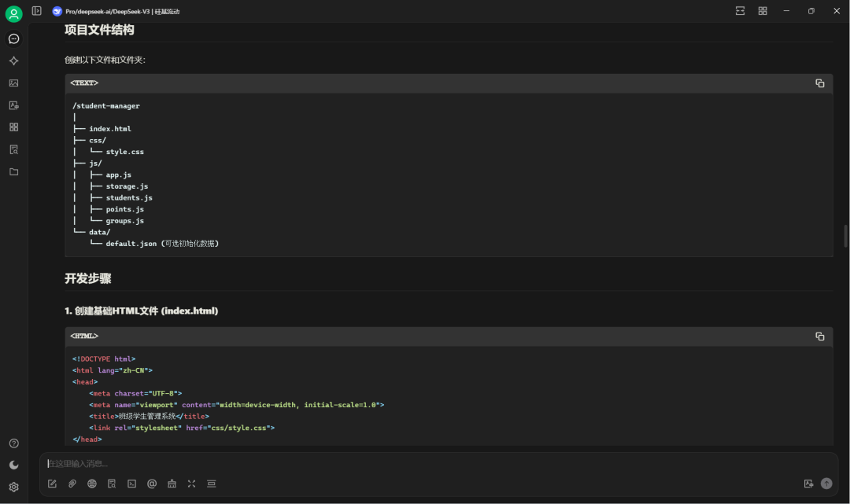Expand the input box with the arrows icon
Screen dimensions: 850x504
tap(191, 484)
